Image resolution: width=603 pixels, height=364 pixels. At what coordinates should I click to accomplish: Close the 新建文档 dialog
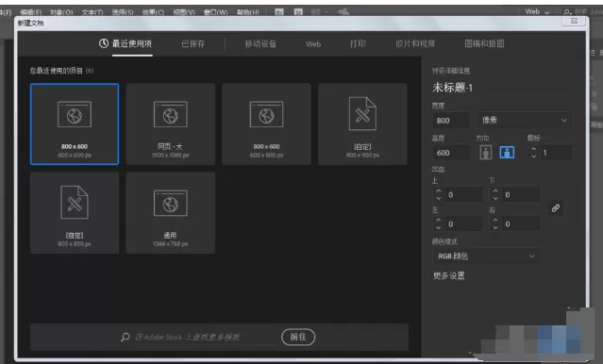click(x=574, y=21)
